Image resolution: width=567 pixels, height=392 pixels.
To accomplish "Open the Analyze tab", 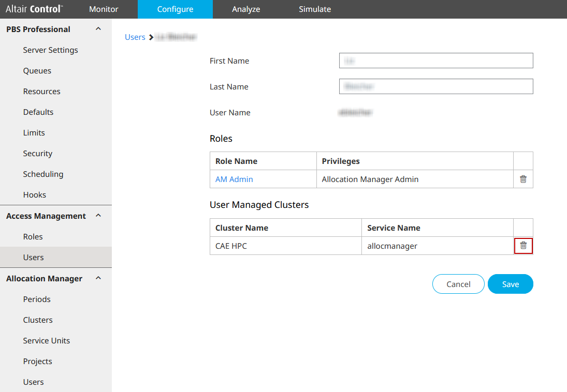I will pos(246,9).
